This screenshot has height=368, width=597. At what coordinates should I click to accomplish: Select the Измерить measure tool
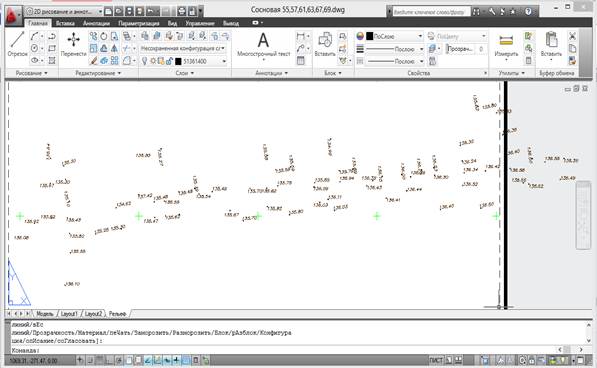[506, 46]
